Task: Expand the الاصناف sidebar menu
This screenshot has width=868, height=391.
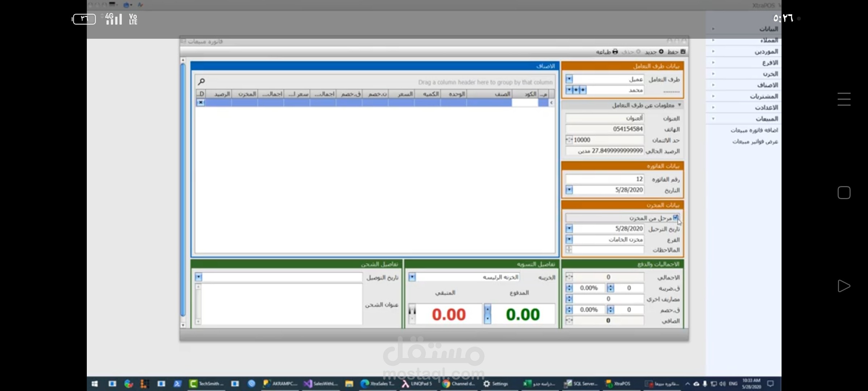Action: tap(744, 85)
